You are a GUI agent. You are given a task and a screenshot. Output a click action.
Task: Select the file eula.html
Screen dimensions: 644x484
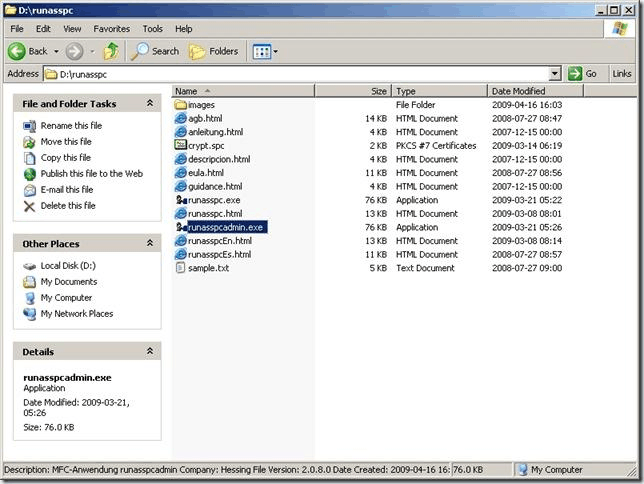(x=206, y=173)
